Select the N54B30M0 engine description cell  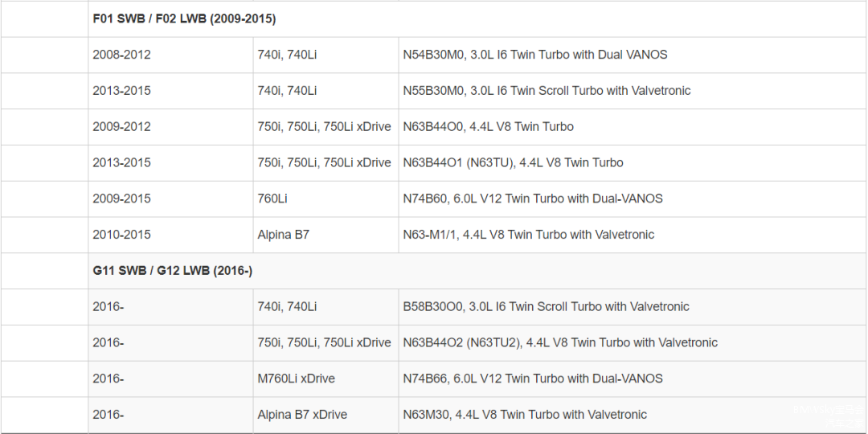tap(534, 55)
